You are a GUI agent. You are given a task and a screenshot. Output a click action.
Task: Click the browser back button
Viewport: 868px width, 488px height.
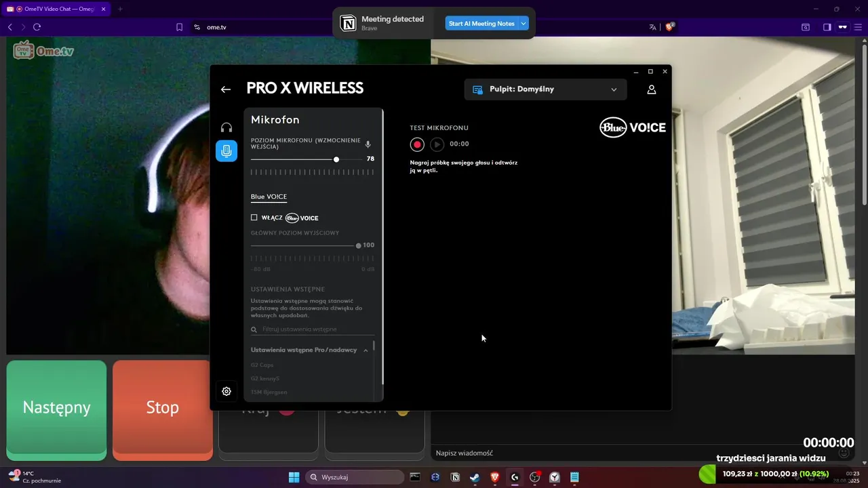coord(10,27)
